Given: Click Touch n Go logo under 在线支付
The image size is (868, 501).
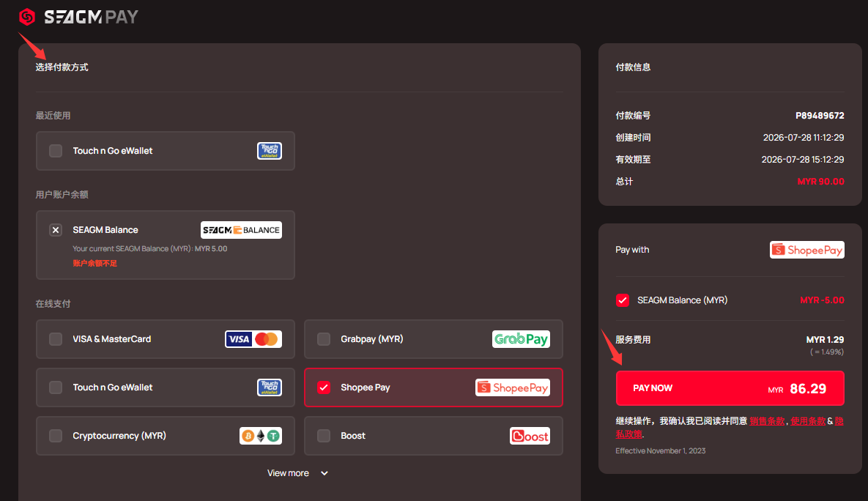Looking at the screenshot, I should 270,387.
